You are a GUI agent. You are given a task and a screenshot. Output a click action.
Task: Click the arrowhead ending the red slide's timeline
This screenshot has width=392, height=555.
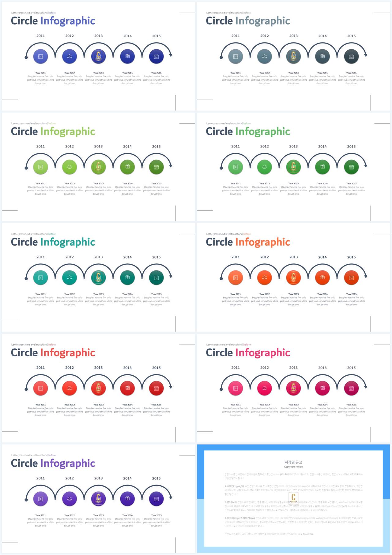[171, 387]
